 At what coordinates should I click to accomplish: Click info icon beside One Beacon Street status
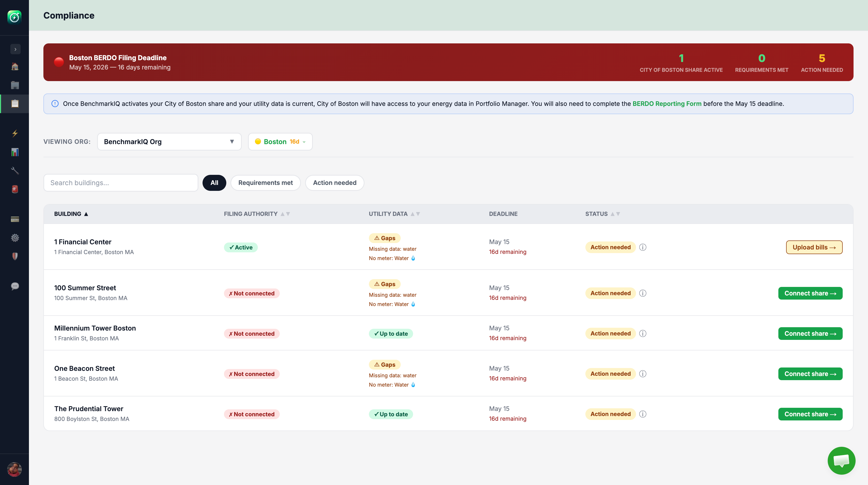pyautogui.click(x=642, y=374)
